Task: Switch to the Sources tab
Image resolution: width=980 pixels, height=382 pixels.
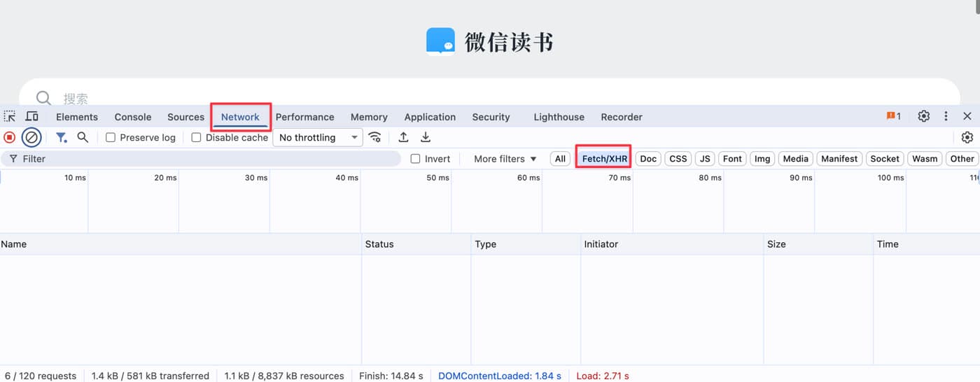Action: click(x=185, y=117)
